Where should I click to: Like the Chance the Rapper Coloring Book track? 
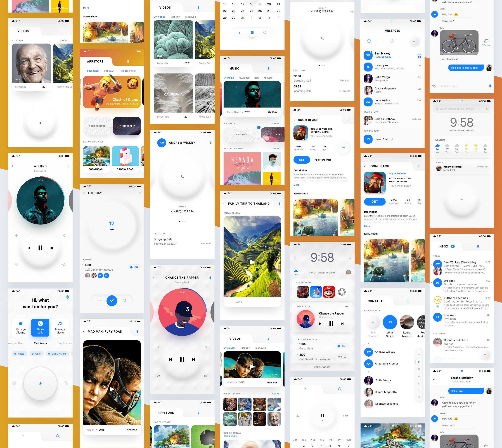158,376
